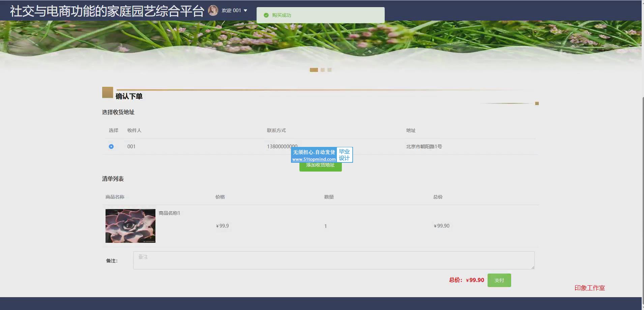Select the first carousel indicator
This screenshot has height=310, width=644.
point(314,70)
